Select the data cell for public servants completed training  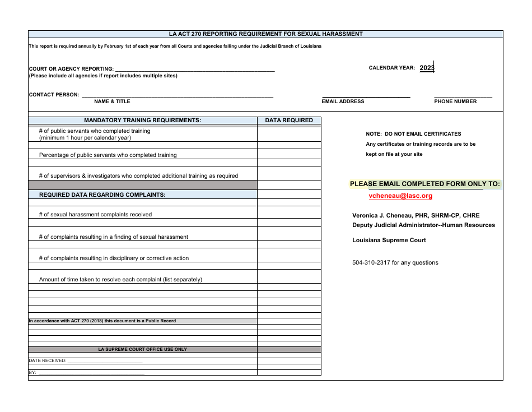click(289, 133)
